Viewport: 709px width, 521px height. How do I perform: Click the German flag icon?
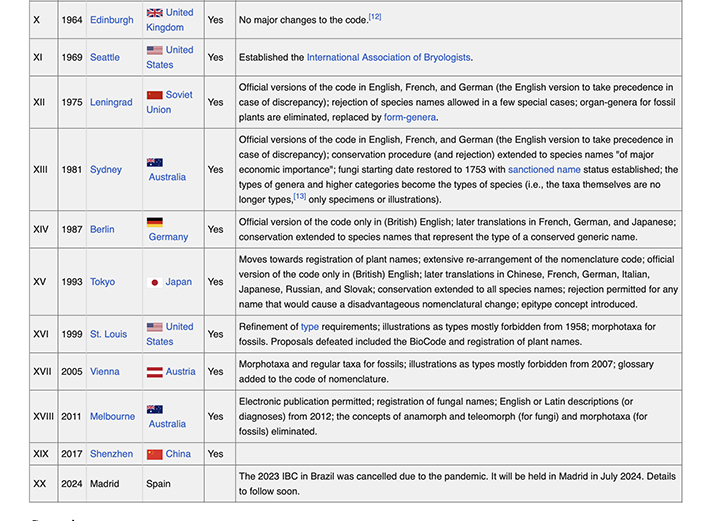pyautogui.click(x=155, y=222)
